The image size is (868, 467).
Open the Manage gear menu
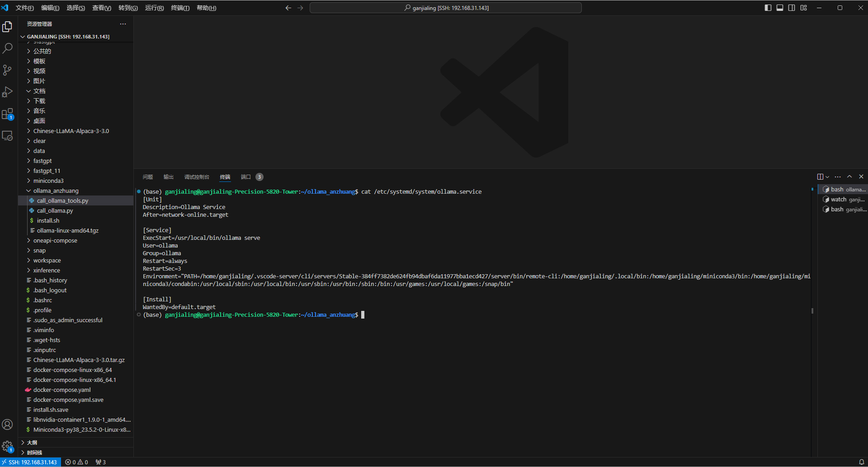tap(7, 446)
